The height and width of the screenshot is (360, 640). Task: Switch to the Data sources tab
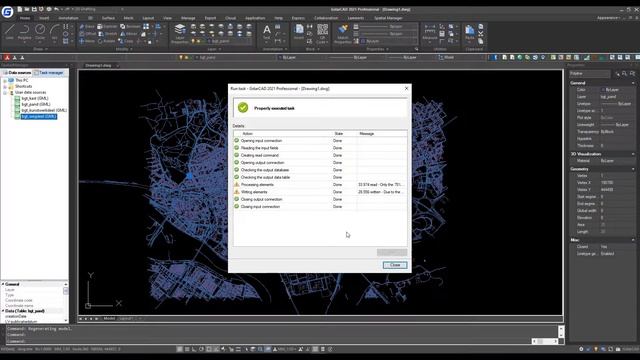(x=17, y=73)
